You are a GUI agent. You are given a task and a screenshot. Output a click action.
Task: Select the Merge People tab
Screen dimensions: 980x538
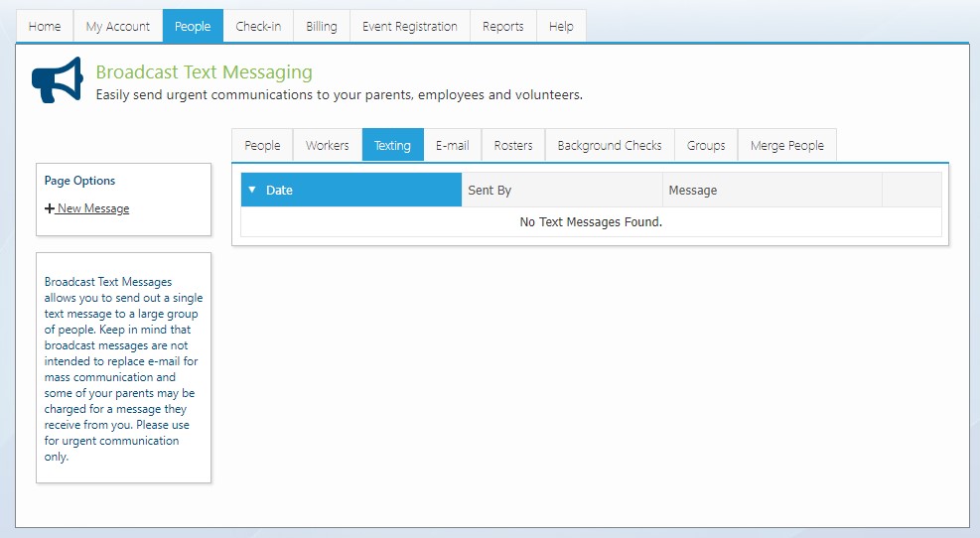786,145
